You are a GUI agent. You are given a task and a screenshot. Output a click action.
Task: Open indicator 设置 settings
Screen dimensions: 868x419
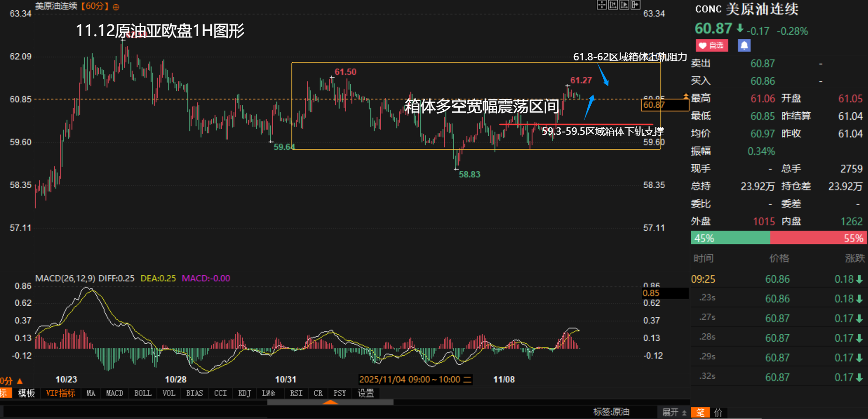[366, 393]
